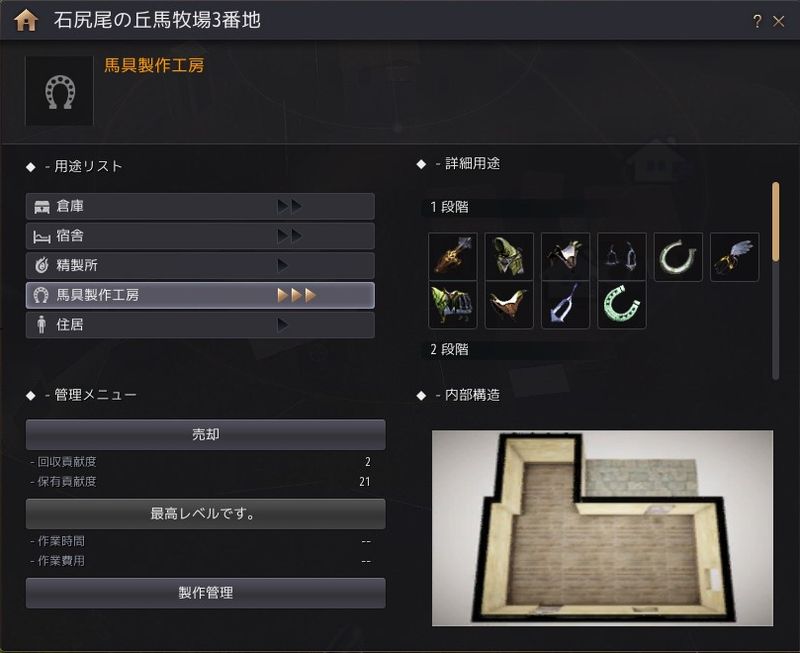Select the green horseshoe item icon
Viewport: 800px width, 653px height.
coord(621,305)
